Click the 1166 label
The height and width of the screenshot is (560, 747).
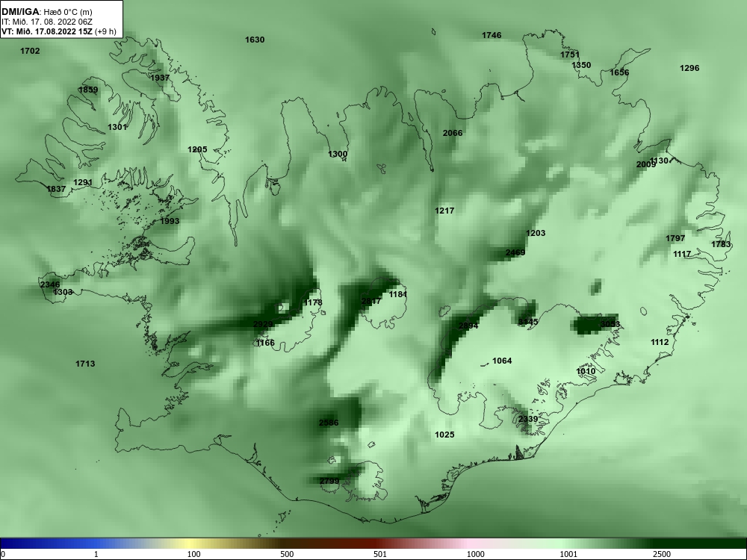pyautogui.click(x=265, y=343)
